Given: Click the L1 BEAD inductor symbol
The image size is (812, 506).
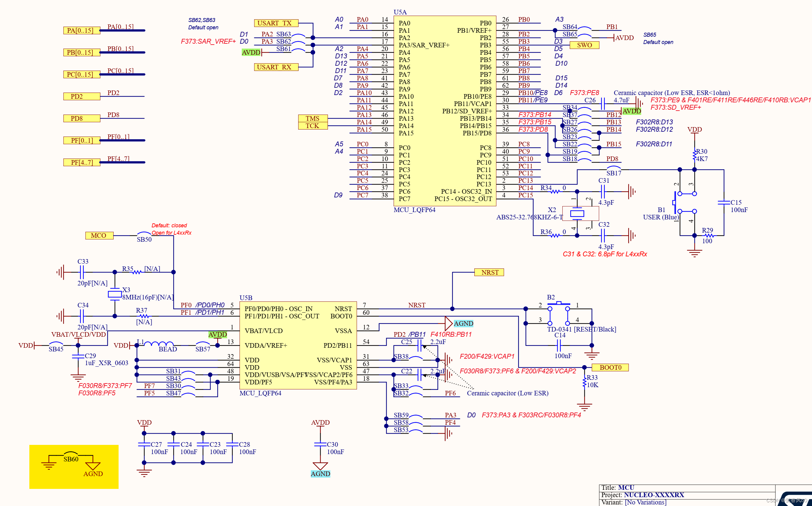Looking at the screenshot, I should 158,344.
